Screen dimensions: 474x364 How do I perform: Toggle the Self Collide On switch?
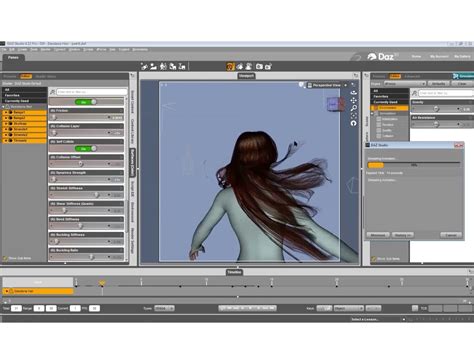coord(86,149)
